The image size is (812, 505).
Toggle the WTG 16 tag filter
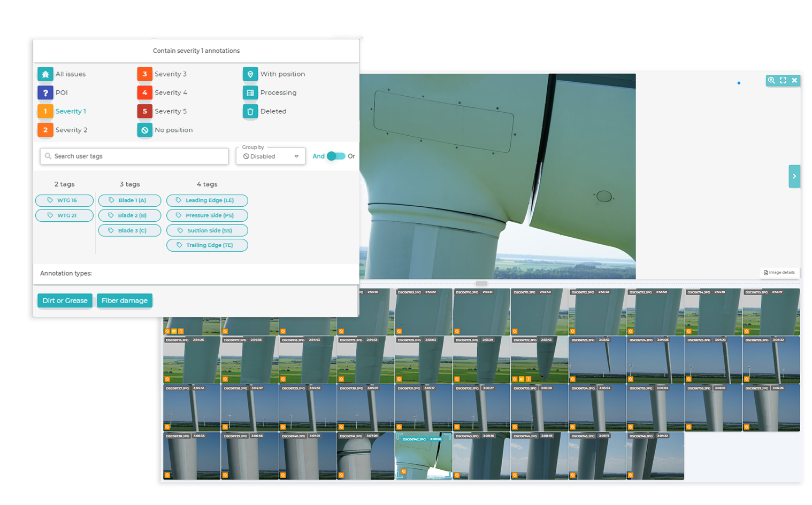tap(64, 200)
